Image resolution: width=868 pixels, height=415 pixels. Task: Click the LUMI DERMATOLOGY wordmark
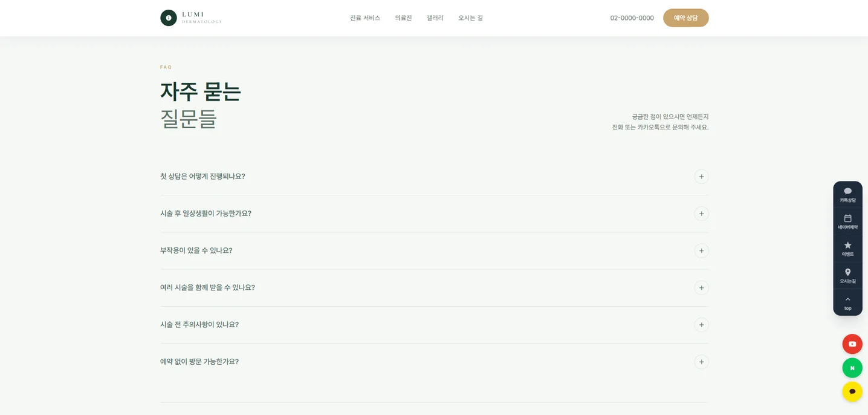tap(202, 18)
